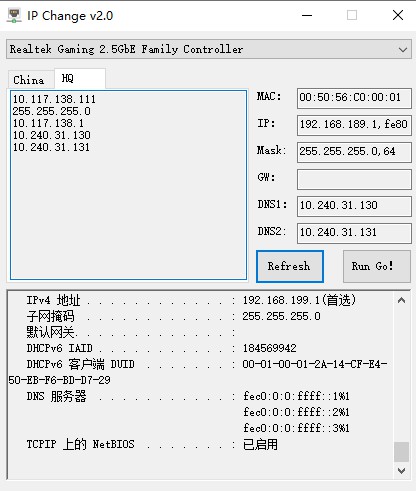
Task: Click the Run Go! button
Action: click(377, 266)
